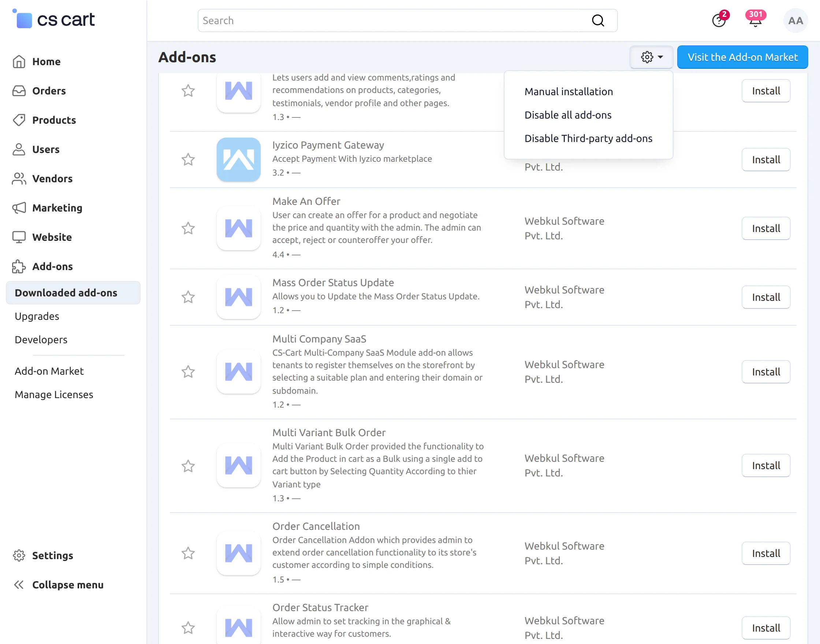Click the Add-ons puzzle piece icon in the sidebar
820x644 pixels.
[x=19, y=267]
